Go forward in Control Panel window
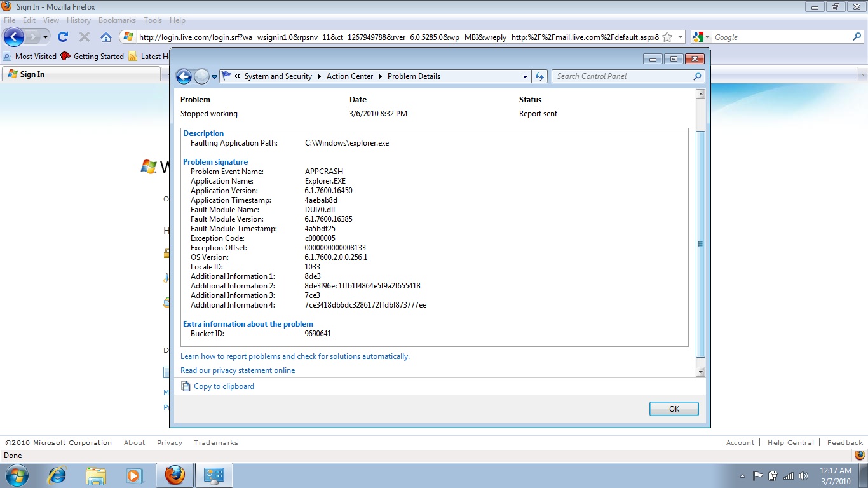This screenshot has width=868, height=488. pyautogui.click(x=201, y=77)
